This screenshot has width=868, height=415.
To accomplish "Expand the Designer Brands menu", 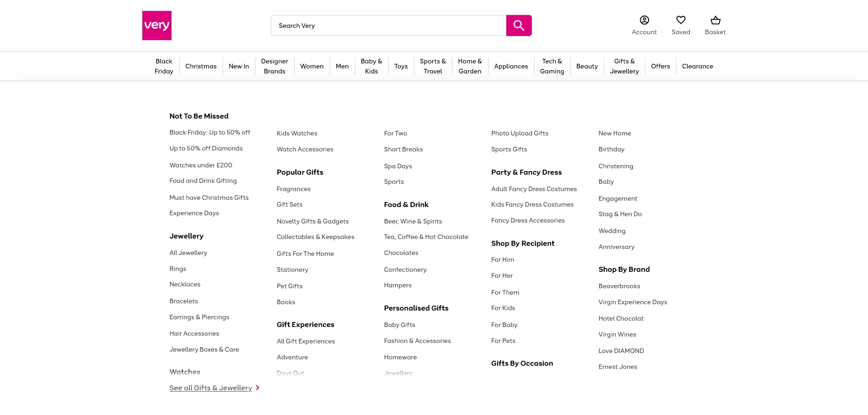I will click(x=274, y=66).
